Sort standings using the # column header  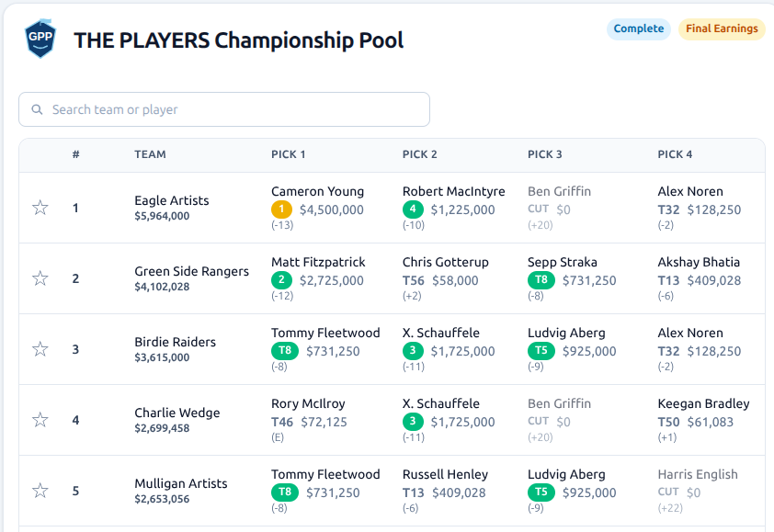pos(75,154)
